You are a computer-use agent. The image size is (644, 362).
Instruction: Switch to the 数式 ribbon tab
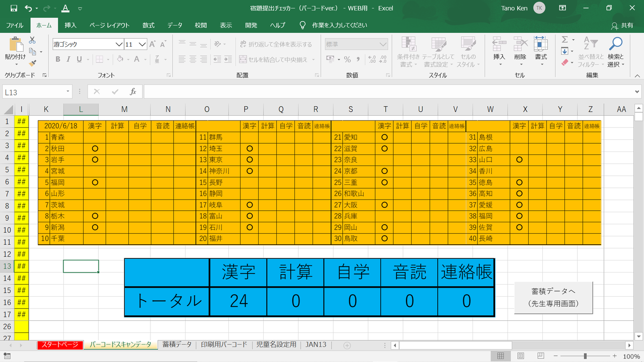(148, 25)
